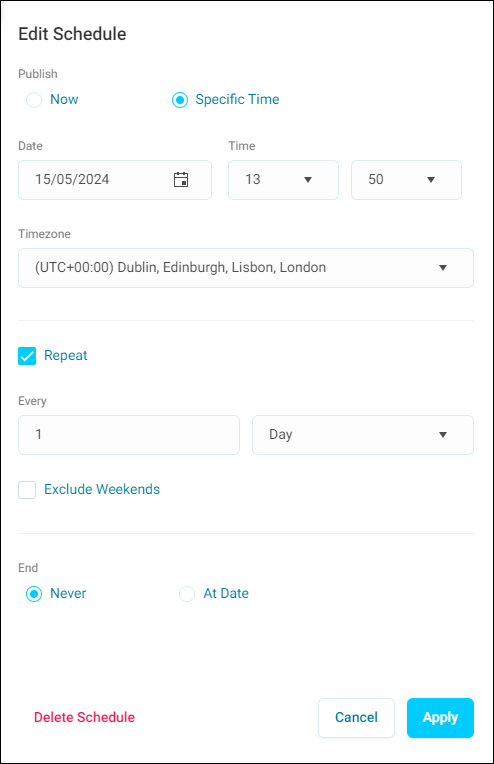The image size is (494, 764).
Task: Click the Cancel button
Action: point(356,718)
